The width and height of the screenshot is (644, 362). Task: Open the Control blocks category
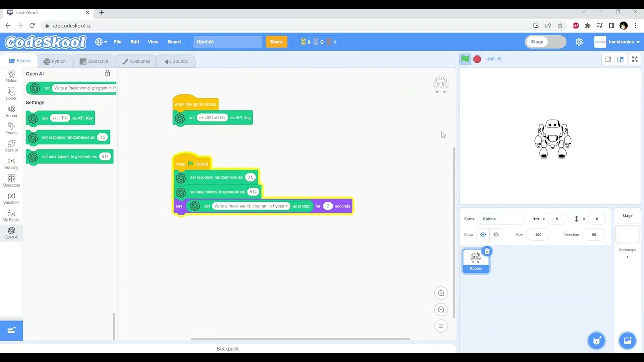coord(11,146)
